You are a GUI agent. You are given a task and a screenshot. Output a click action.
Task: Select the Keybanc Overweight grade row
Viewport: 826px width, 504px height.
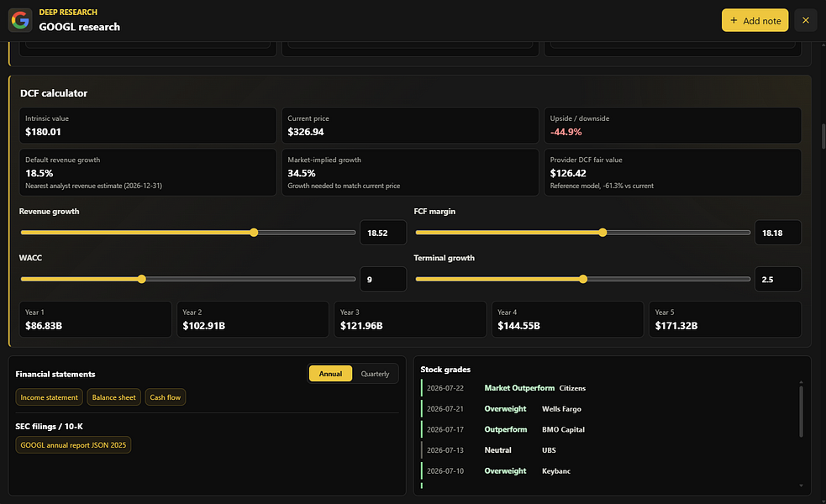(x=608, y=471)
